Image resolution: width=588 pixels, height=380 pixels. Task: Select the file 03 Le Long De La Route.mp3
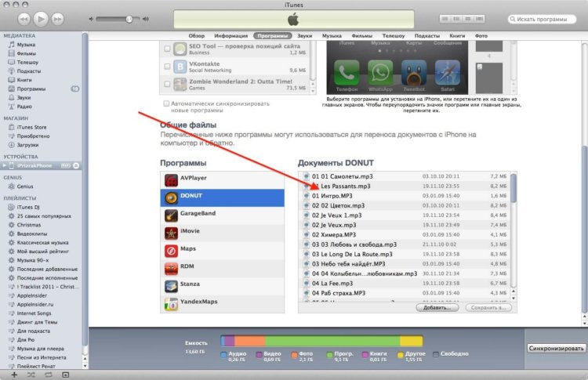tap(405, 255)
